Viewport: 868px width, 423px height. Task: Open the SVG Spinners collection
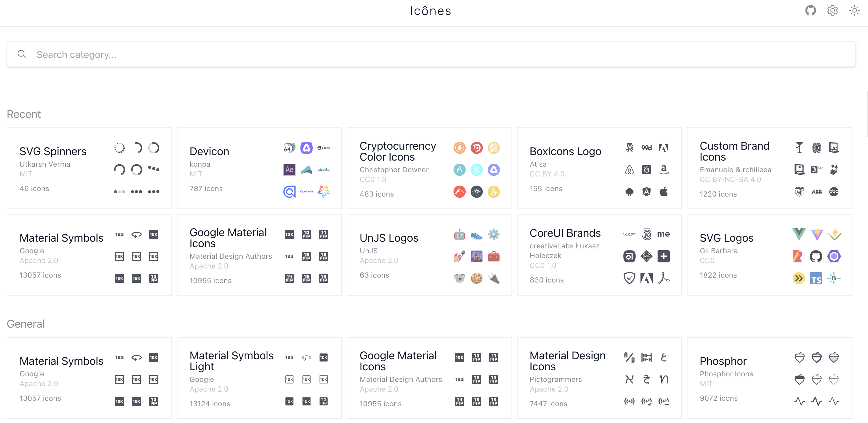(53, 151)
